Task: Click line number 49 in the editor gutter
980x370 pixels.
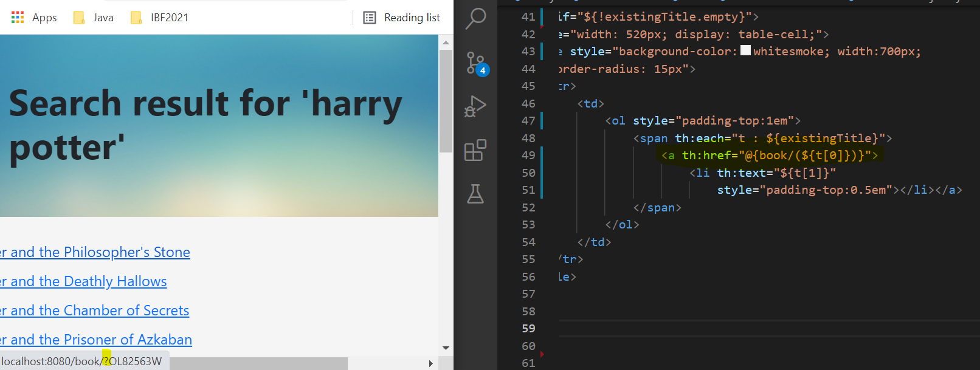Action: (x=528, y=156)
